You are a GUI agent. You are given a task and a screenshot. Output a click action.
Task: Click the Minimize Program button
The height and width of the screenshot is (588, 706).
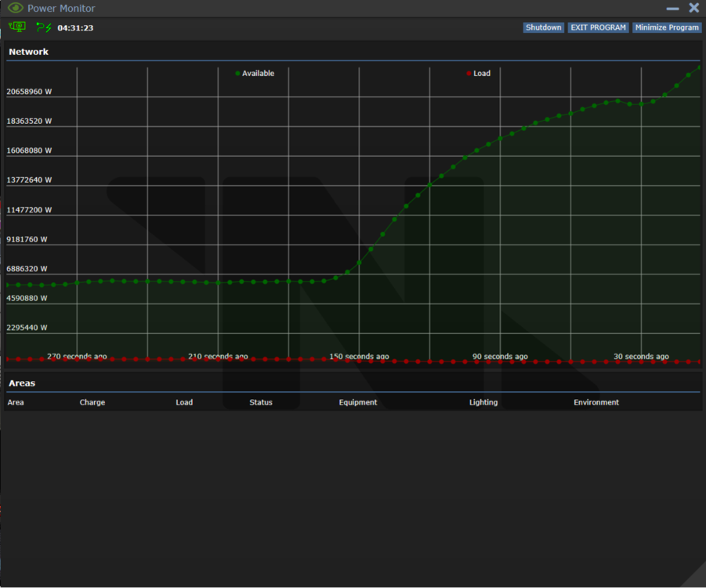667,27
